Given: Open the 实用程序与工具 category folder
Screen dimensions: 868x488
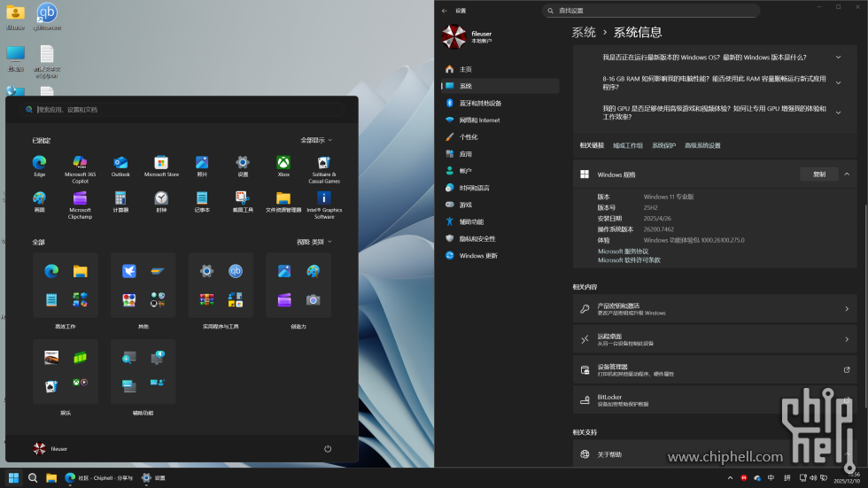Looking at the screenshot, I should (x=221, y=285).
